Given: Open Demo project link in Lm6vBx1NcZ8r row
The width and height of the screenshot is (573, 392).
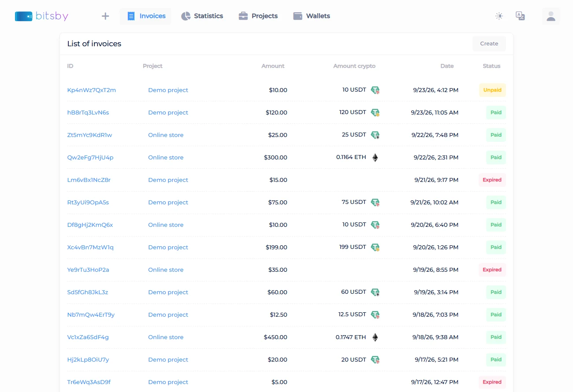Looking at the screenshot, I should point(168,180).
